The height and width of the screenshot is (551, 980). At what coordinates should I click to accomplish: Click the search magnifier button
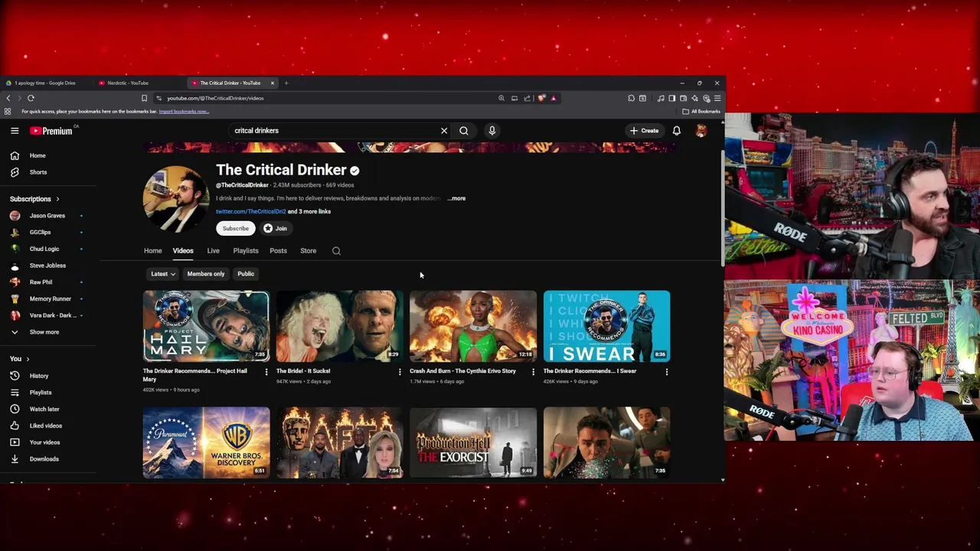[464, 131]
